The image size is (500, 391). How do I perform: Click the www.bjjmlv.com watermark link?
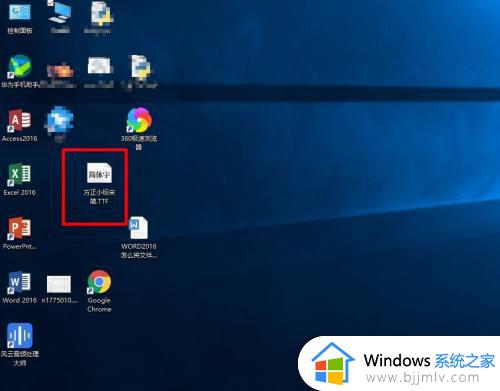click(422, 378)
